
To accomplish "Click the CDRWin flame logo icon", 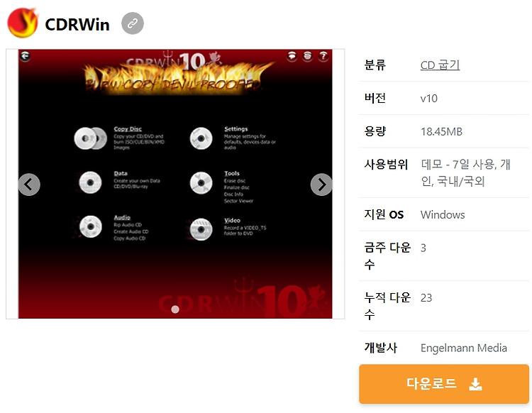I will [x=23, y=23].
